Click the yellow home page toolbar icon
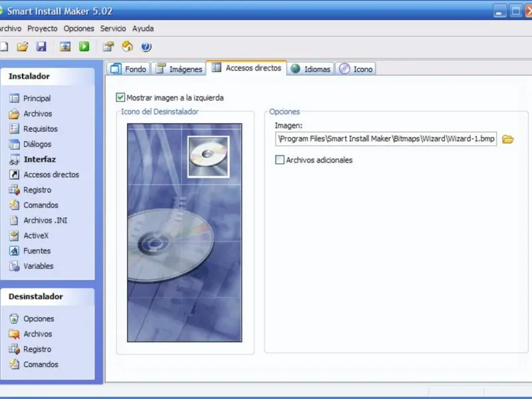The image size is (532, 399). coord(128,47)
